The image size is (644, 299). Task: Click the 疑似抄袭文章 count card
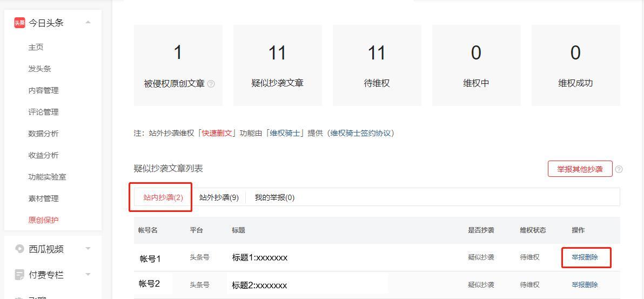(277, 65)
